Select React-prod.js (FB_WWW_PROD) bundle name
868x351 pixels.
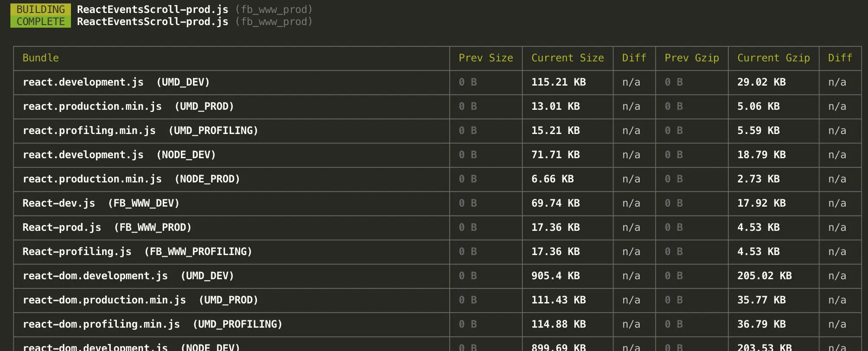point(107,227)
